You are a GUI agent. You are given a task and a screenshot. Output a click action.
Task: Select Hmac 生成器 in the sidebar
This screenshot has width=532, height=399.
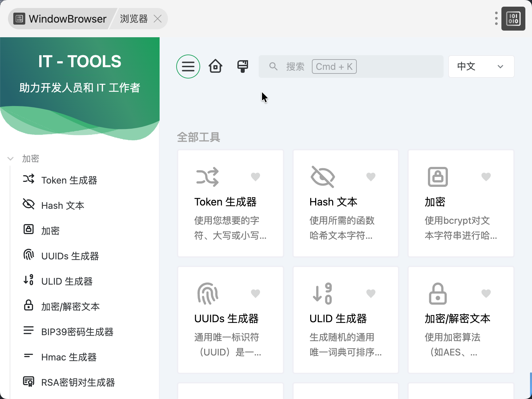69,357
